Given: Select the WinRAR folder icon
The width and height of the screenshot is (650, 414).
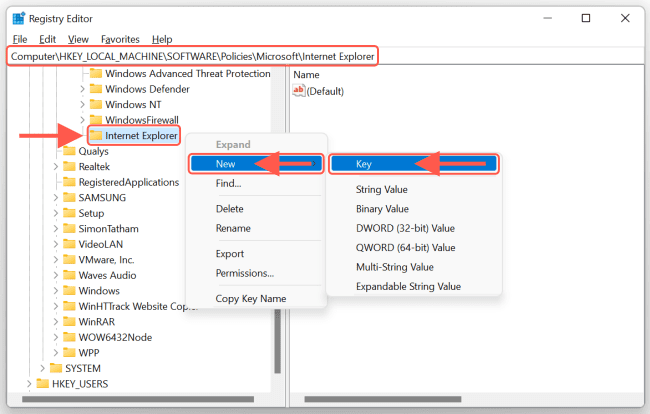Looking at the screenshot, I should pyautogui.click(x=69, y=321).
